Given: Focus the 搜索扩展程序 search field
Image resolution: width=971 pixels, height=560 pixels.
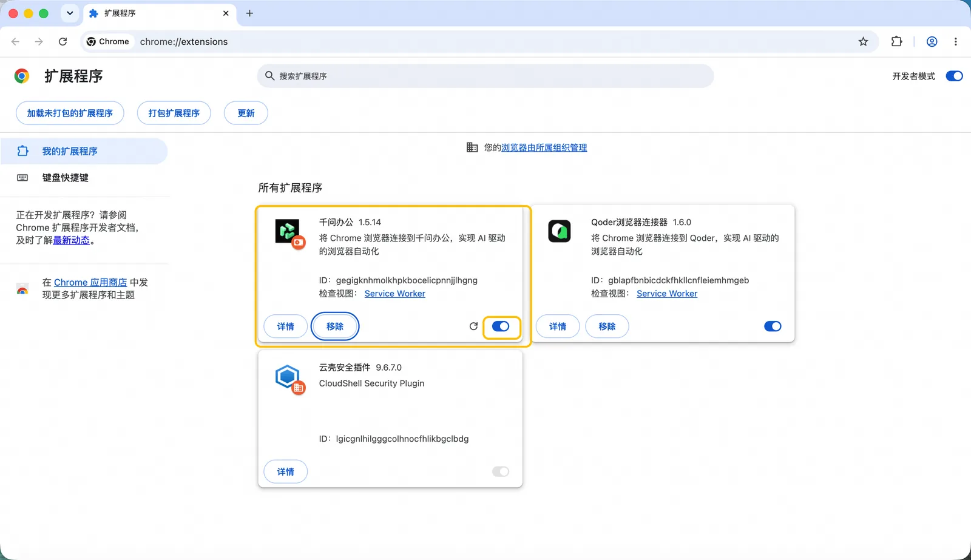Looking at the screenshot, I should [x=486, y=76].
